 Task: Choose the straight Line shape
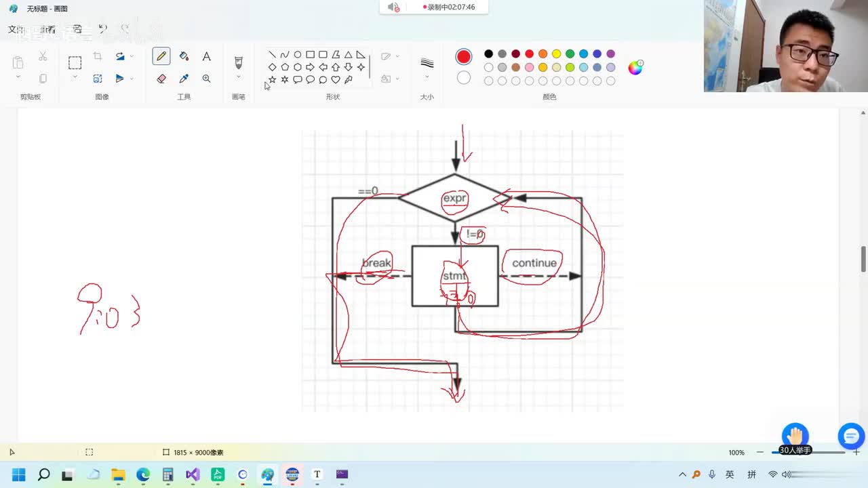(x=272, y=55)
